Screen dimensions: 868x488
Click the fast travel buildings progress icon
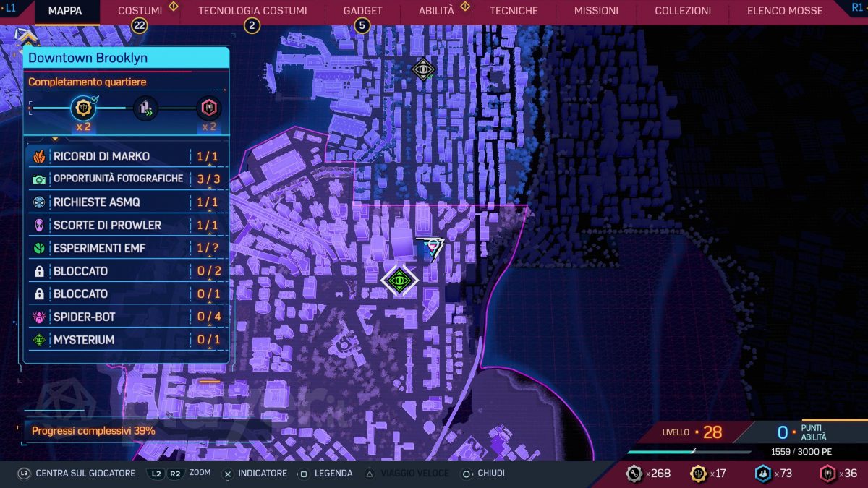coord(145,109)
